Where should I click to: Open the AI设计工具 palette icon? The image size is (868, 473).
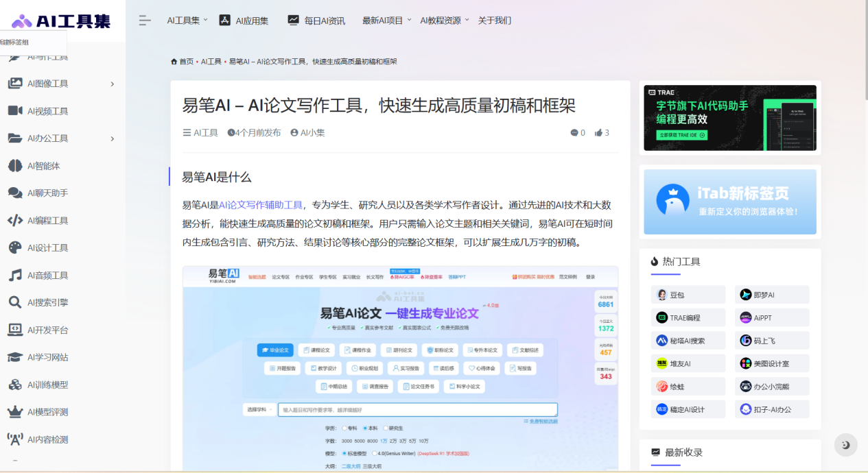tap(15, 248)
